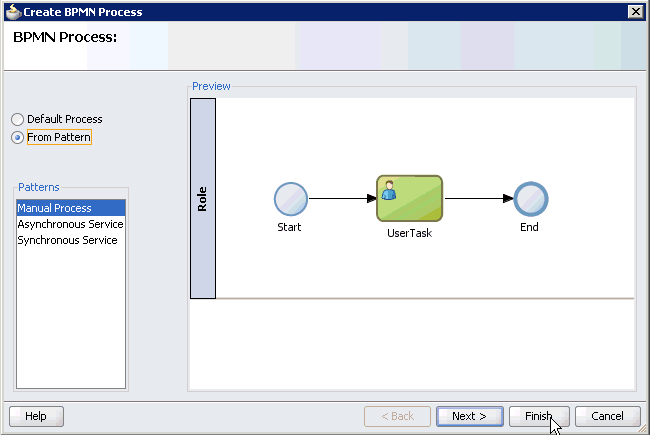Click the Next > button
This screenshot has height=435, width=650.
tap(470, 416)
